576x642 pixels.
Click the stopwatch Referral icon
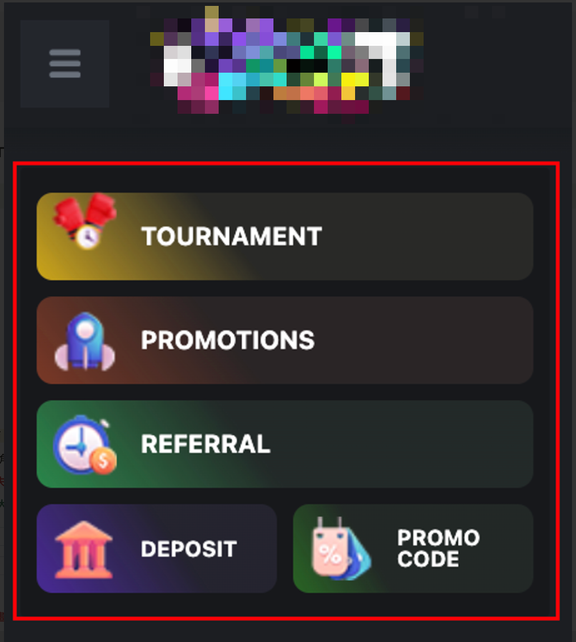pos(85,445)
